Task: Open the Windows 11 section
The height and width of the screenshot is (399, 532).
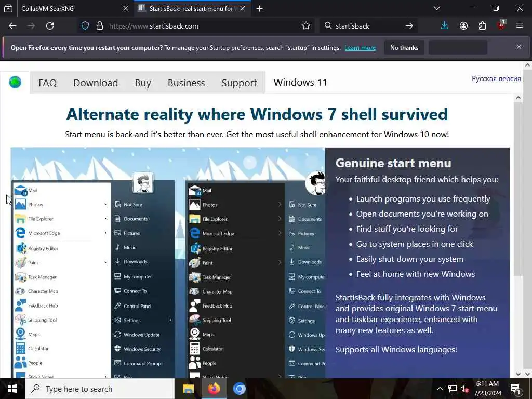Action: pos(300,83)
